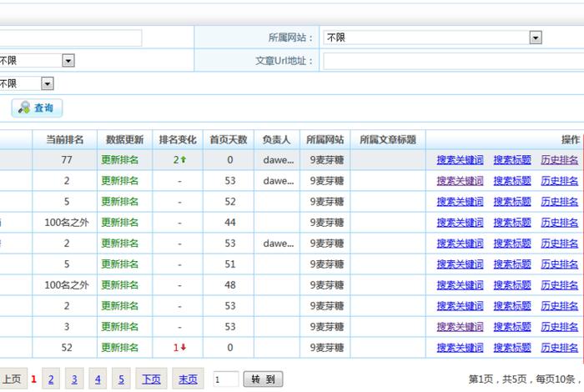
Task: Go to page 2
Action: 51,379
